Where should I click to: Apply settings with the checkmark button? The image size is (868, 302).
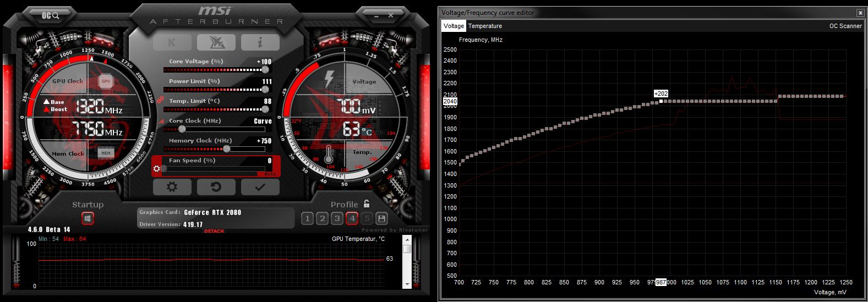[260, 187]
